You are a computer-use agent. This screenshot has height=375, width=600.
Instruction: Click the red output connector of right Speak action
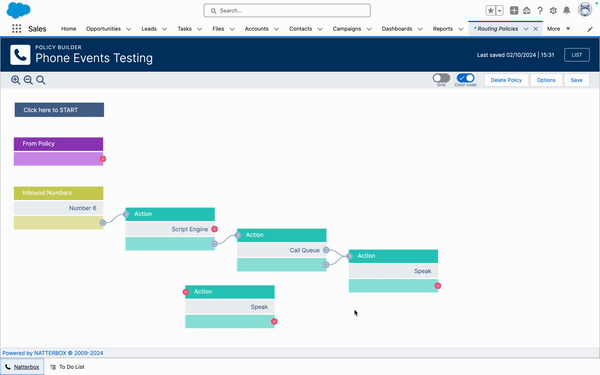coord(438,286)
